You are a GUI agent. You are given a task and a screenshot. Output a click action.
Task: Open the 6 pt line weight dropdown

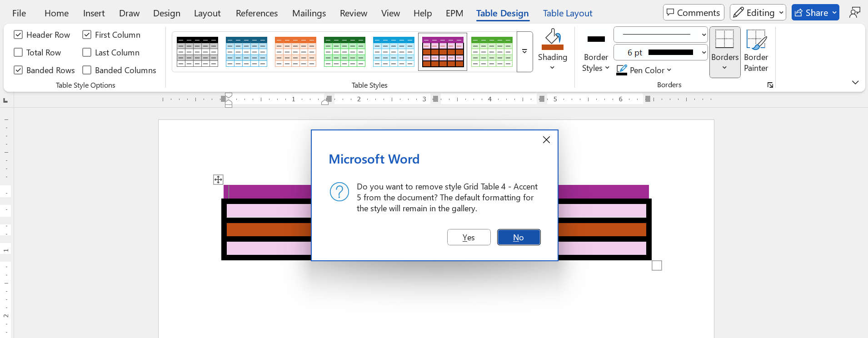703,52
